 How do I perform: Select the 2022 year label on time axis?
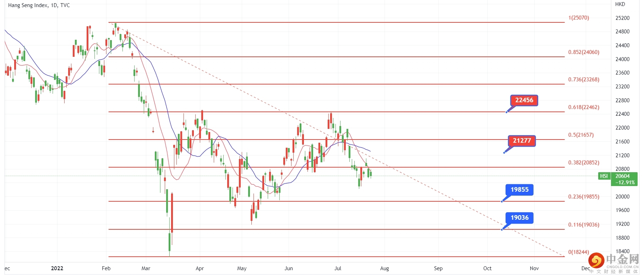(x=57, y=268)
